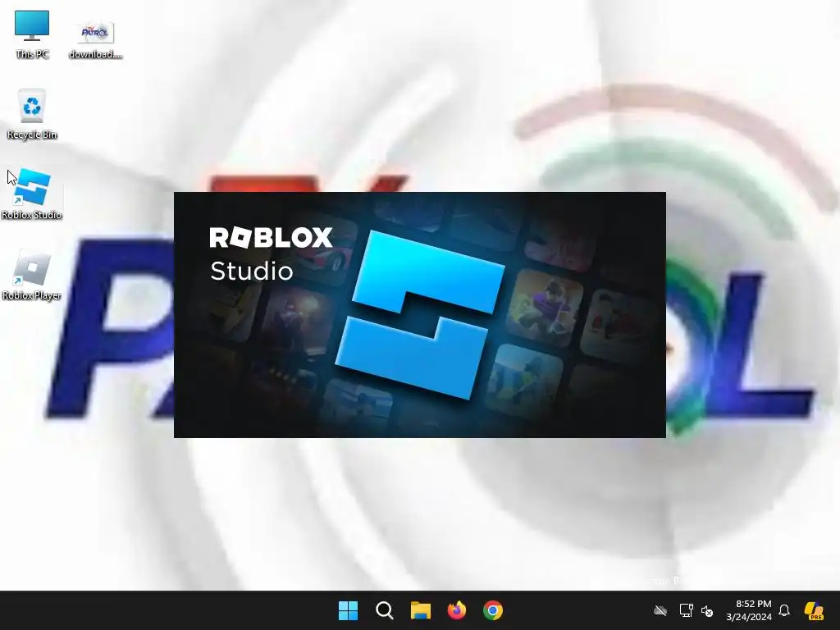Select the TV Patrol download file icon

coord(95,39)
